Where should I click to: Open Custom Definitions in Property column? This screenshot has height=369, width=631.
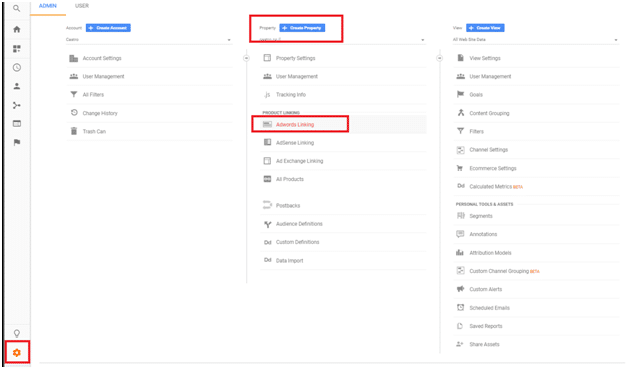[343, 242]
